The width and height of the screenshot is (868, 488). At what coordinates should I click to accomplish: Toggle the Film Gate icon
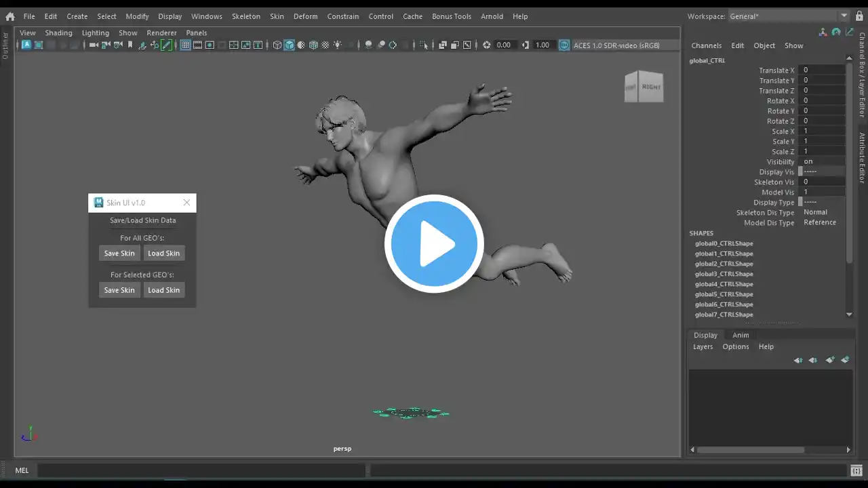(197, 45)
